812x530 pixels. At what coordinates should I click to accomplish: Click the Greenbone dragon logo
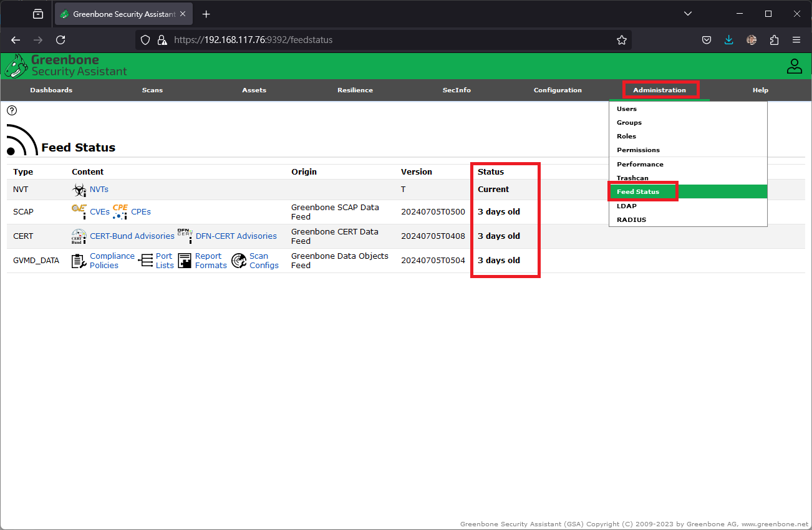click(16, 66)
